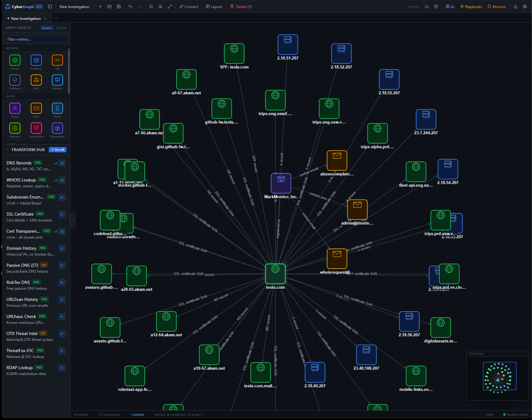The width and height of the screenshot is (532, 420).
Task: Run the RobTex DNS transform
Action: click(x=62, y=283)
